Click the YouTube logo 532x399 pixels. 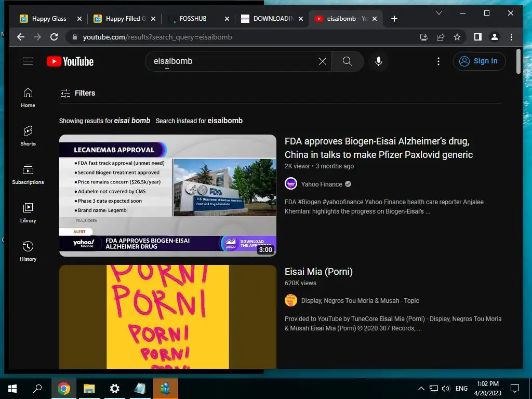tap(70, 61)
